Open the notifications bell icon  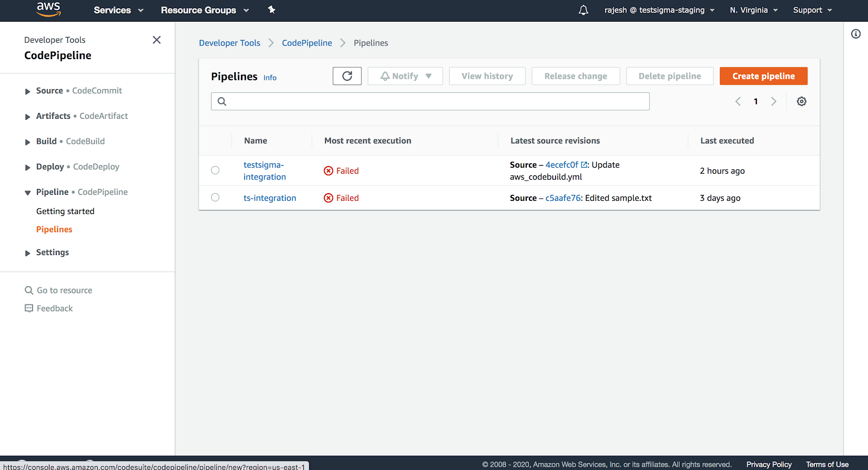point(583,10)
